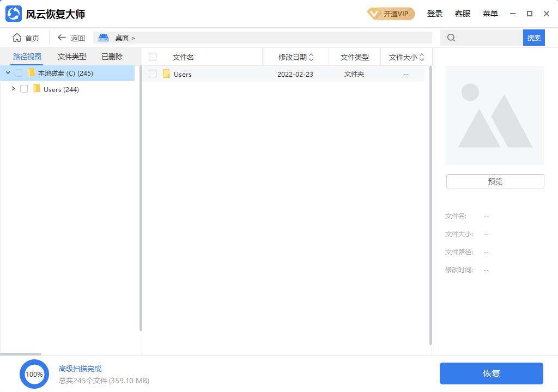Click the Users folder icon in file list
Viewport: 558px width, 392px height.
166,73
